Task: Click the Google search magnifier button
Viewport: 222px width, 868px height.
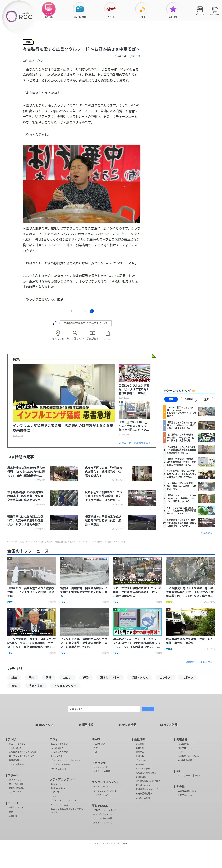Action: (x=148, y=709)
